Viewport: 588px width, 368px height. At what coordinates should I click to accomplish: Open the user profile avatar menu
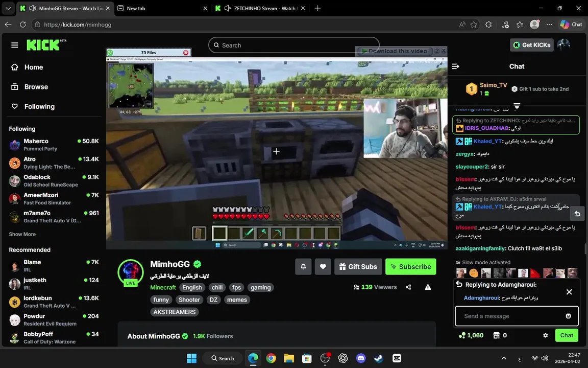coord(563,45)
